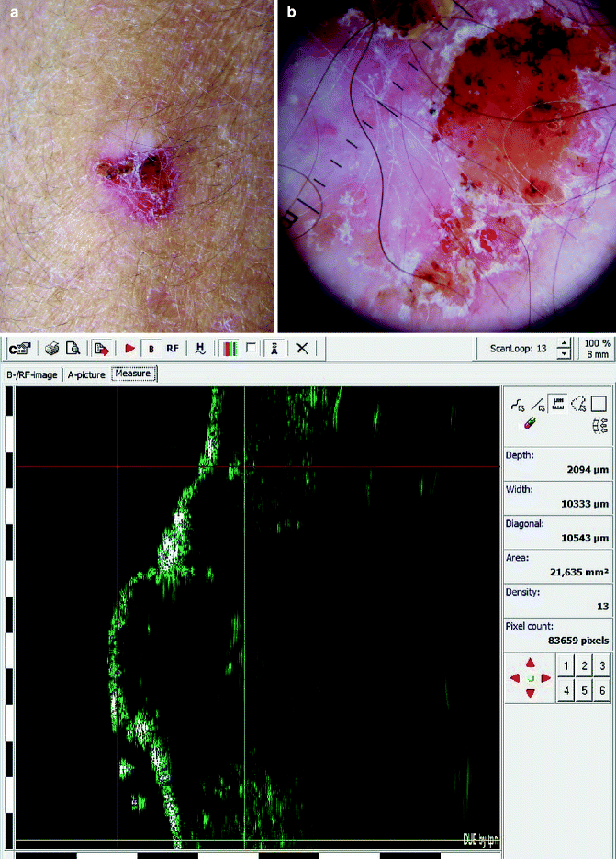Open print preview with magnifier icon

pyautogui.click(x=73, y=349)
